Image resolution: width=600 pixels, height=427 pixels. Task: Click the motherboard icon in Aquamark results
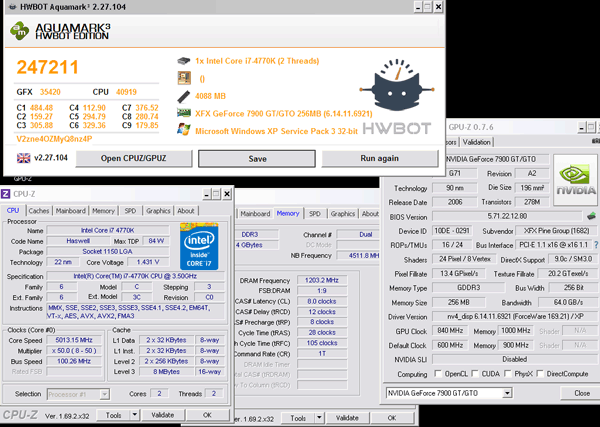point(184,78)
